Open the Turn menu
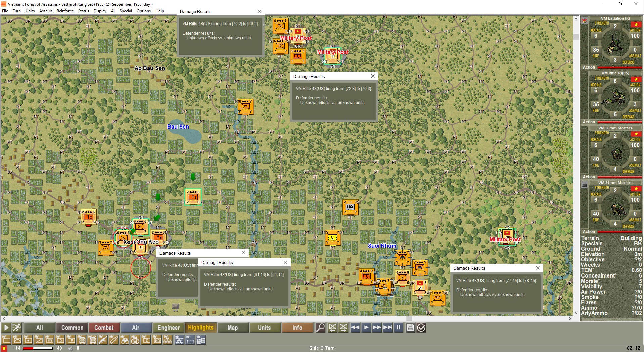The width and height of the screenshot is (644, 352). point(17,11)
